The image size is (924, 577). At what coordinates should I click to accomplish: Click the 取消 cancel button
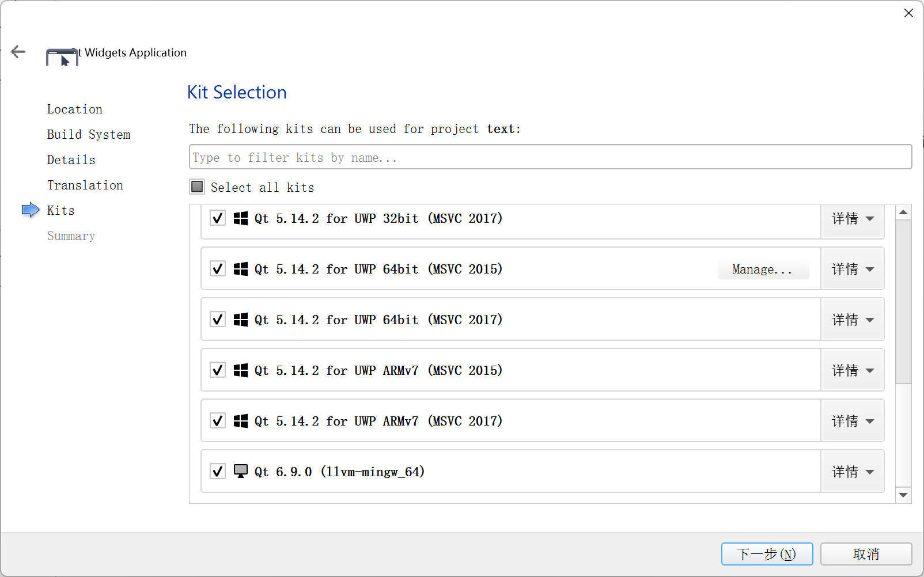click(x=866, y=554)
